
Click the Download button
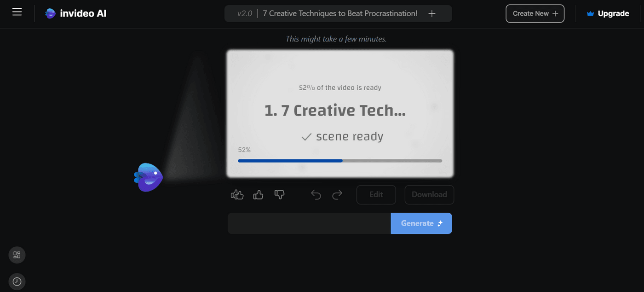429,194
